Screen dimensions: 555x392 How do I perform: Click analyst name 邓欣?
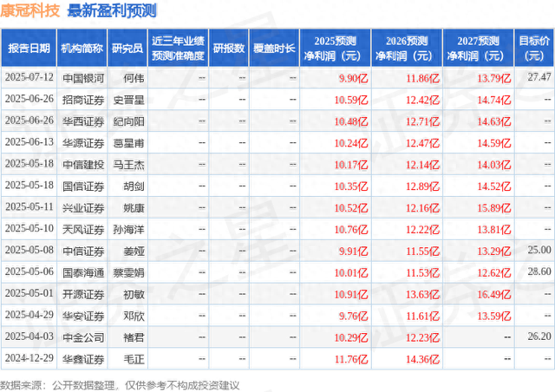(x=134, y=316)
